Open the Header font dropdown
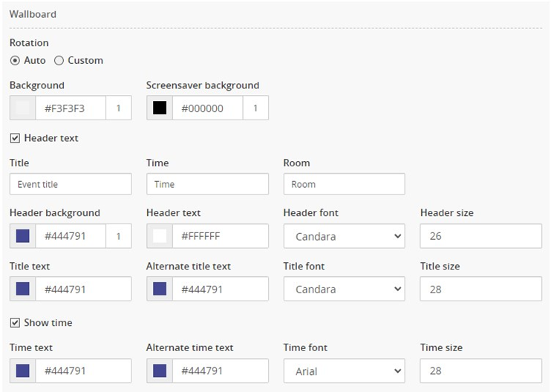Image resolution: width=551 pixels, height=392 pixels. point(344,236)
